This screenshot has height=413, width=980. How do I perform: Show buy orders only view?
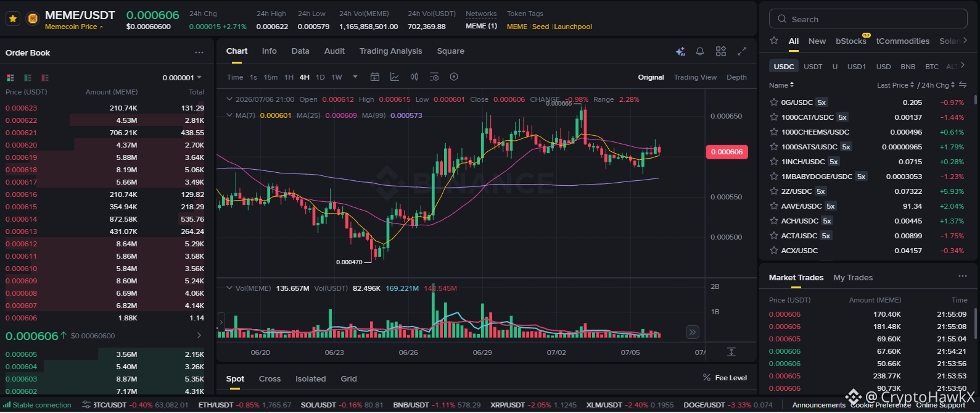coord(28,78)
